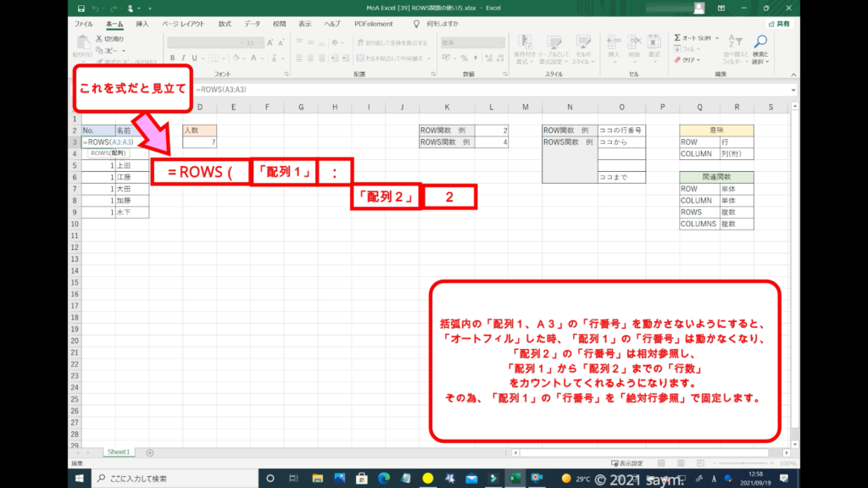
Task: Click the Find & Select magnifier icon
Action: pyautogui.click(x=760, y=42)
